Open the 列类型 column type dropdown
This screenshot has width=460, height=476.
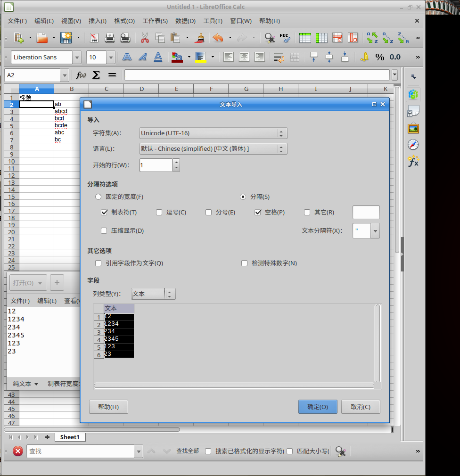[153, 294]
